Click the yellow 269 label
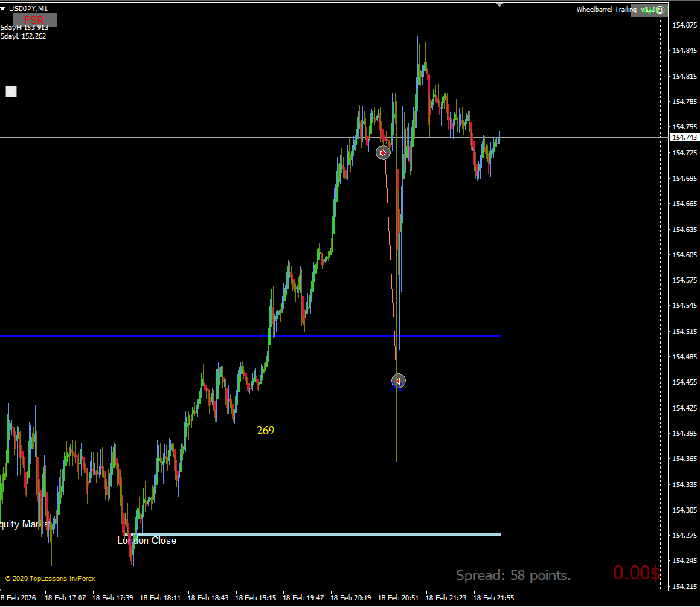Image resolution: width=700 pixels, height=607 pixels. pos(266,430)
